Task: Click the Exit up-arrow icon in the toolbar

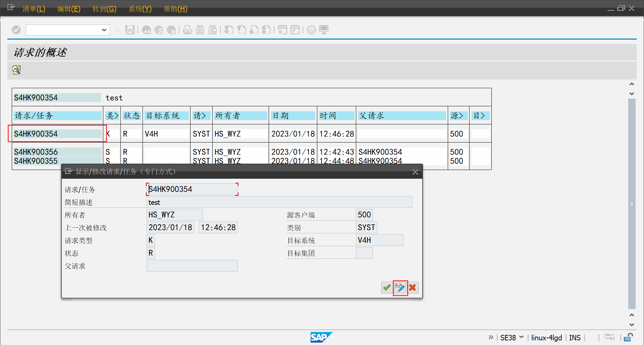Action: (159, 30)
